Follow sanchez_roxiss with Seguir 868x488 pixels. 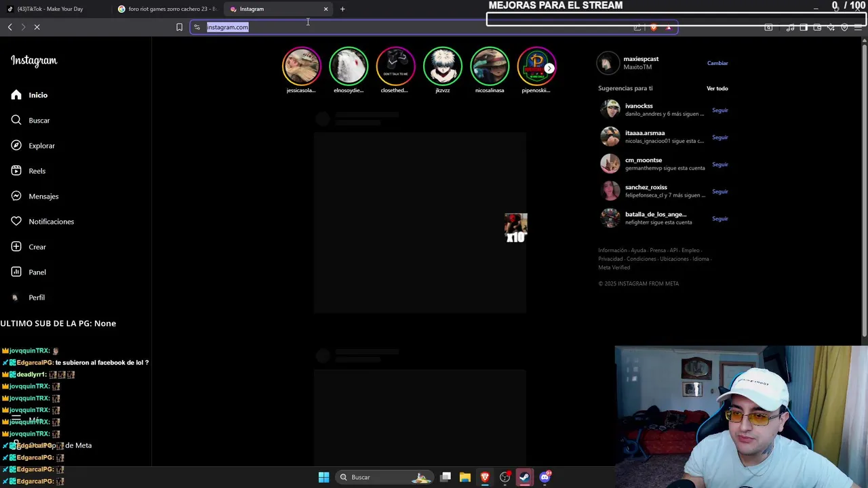719,191
